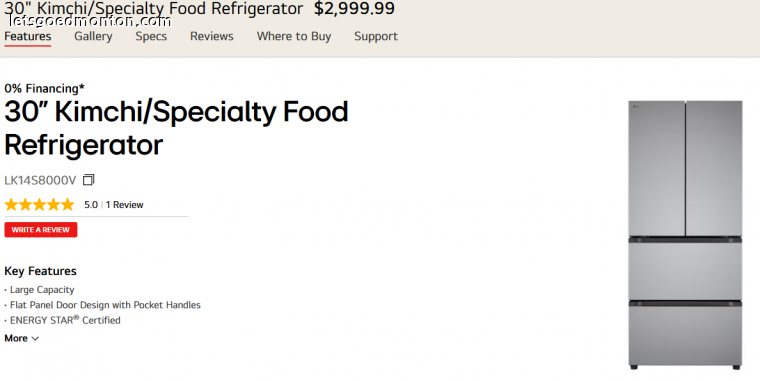Click the ENERGY STAR Certified feature
The width and height of the screenshot is (760, 381).
coord(65,320)
